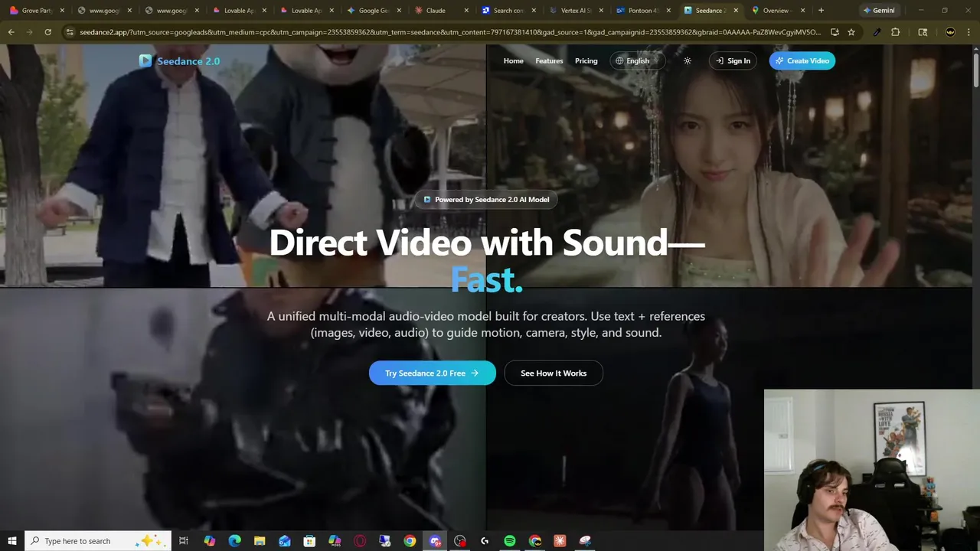
Task: Go forward in the browser
Action: (29, 32)
